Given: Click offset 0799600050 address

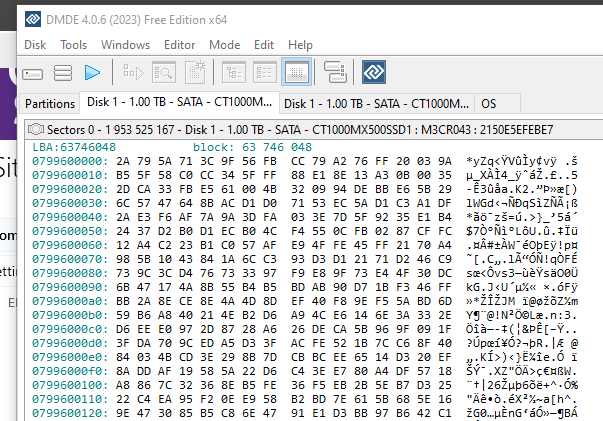Looking at the screenshot, I should [70, 231].
